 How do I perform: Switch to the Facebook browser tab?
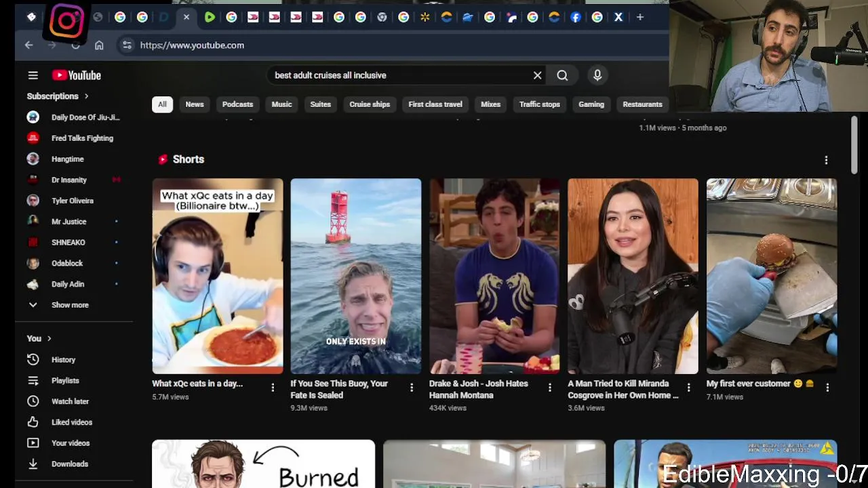click(x=576, y=17)
